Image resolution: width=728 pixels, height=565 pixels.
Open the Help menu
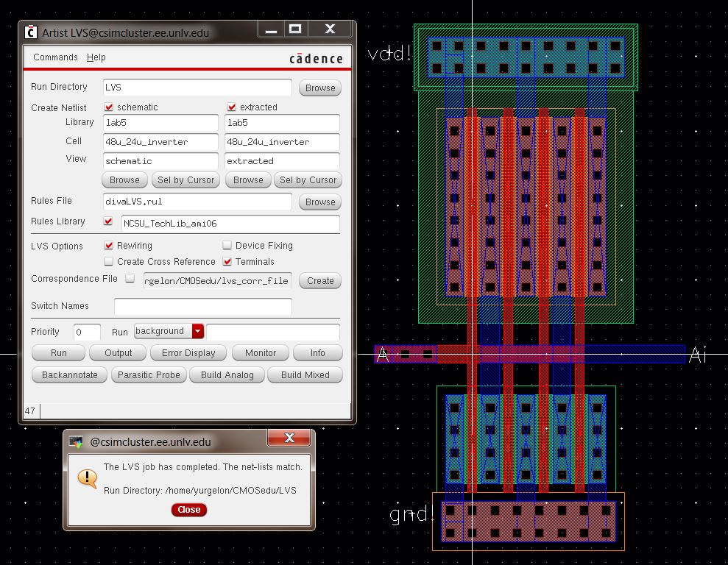(96, 57)
